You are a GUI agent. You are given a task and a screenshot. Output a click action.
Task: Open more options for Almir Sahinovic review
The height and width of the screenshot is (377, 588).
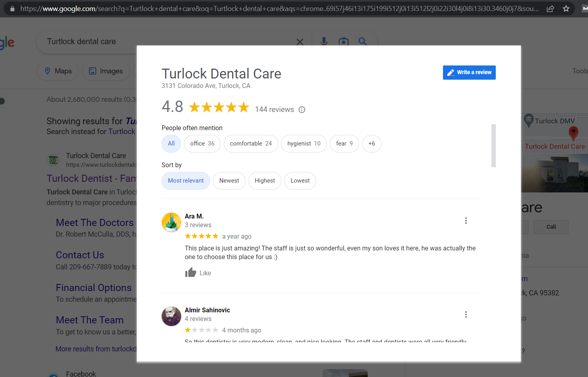coord(466,315)
